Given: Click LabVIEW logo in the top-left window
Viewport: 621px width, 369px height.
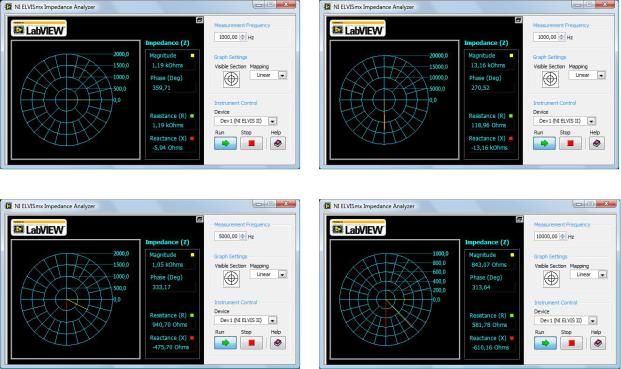Looking at the screenshot, I should pyautogui.click(x=39, y=28).
